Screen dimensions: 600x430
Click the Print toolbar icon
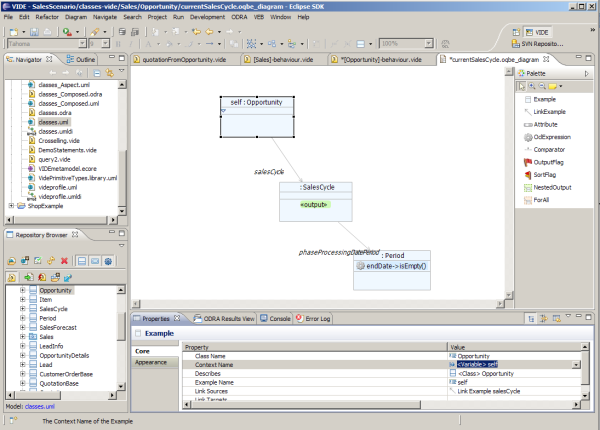47,32
